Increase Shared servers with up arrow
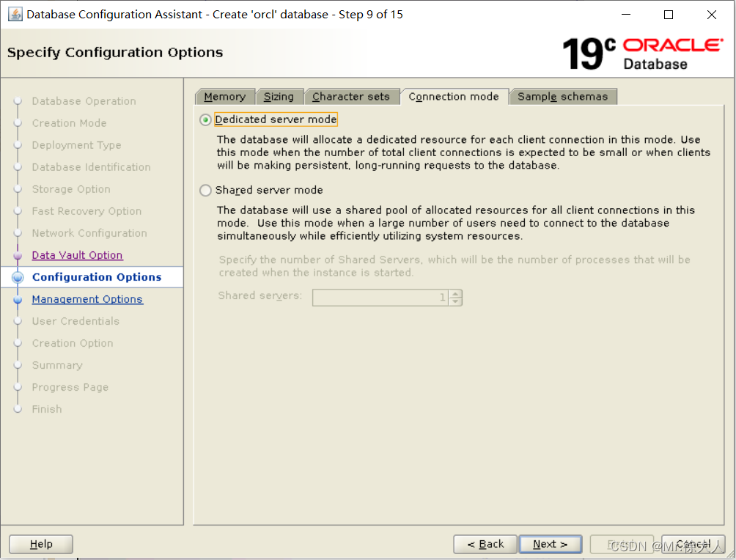 point(455,294)
